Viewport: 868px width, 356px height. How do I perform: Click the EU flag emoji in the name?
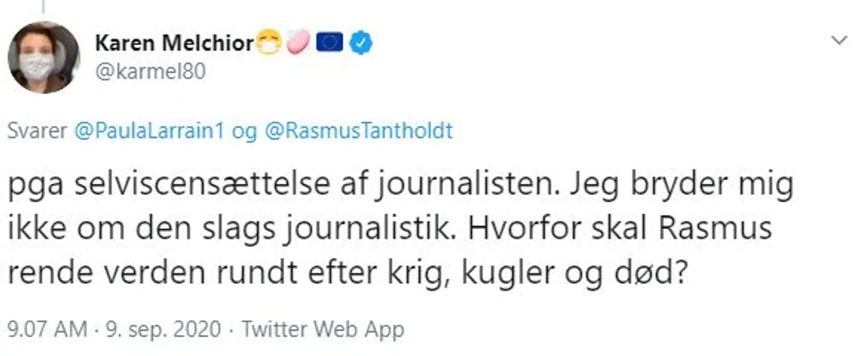329,42
